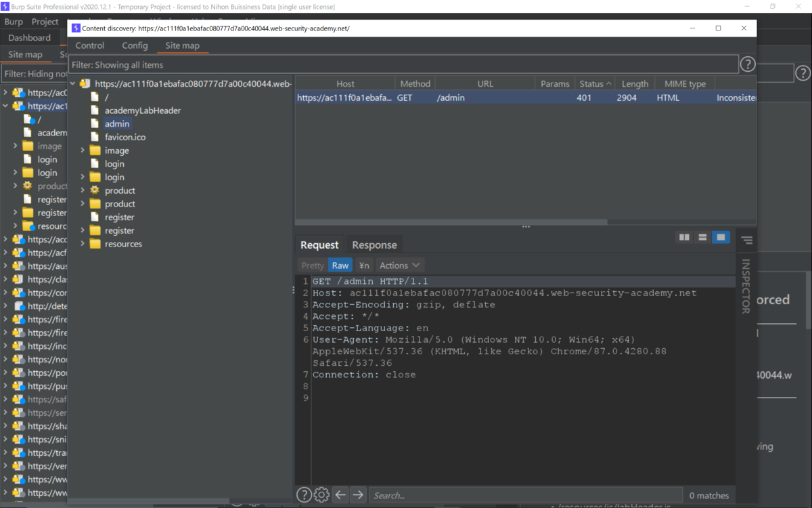This screenshot has height=508, width=812.
Task: Expand the image folder in Content discovery
Action: (83, 150)
